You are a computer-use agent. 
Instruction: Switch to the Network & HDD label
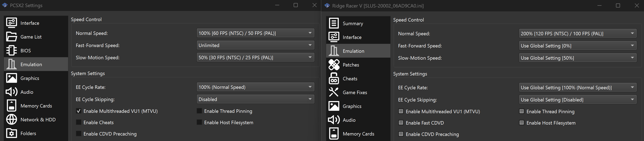pyautogui.click(x=38, y=119)
